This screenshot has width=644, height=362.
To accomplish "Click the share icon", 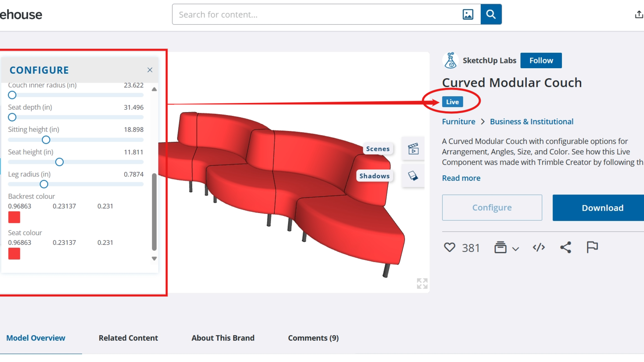I will pyautogui.click(x=566, y=247).
